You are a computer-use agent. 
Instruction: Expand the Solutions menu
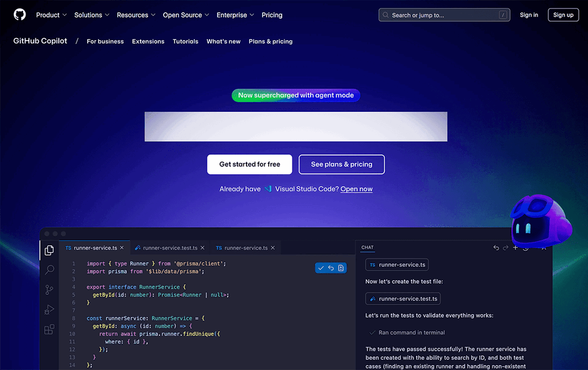click(92, 15)
